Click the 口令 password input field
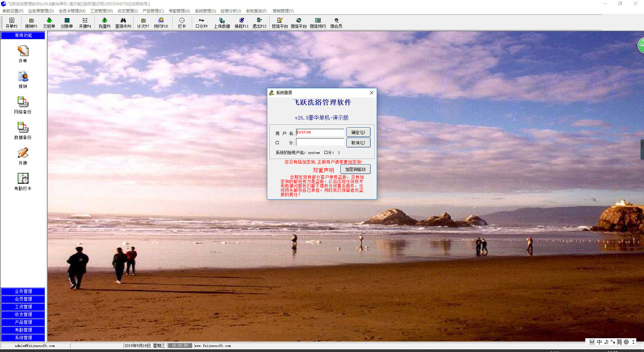This screenshot has height=352, width=644. coord(320,142)
